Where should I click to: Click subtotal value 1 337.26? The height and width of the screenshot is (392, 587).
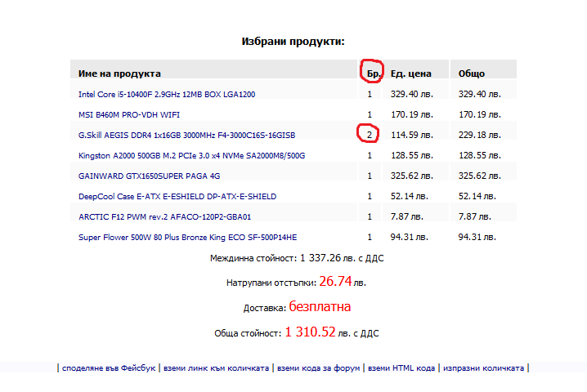coord(320,258)
